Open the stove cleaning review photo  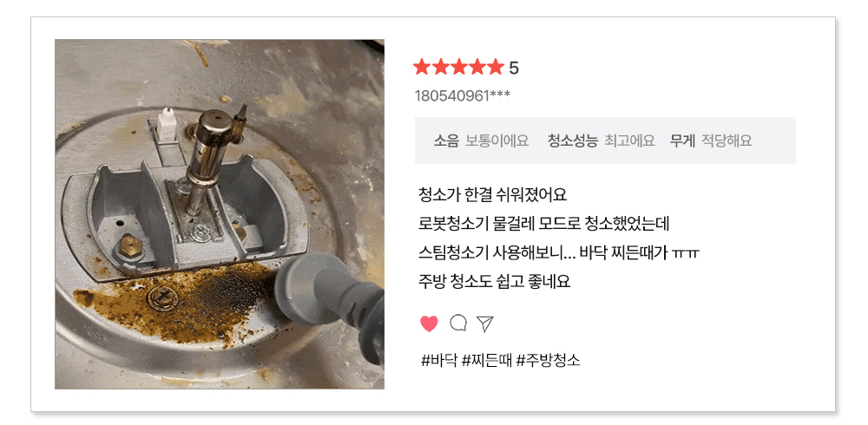pos(220,214)
